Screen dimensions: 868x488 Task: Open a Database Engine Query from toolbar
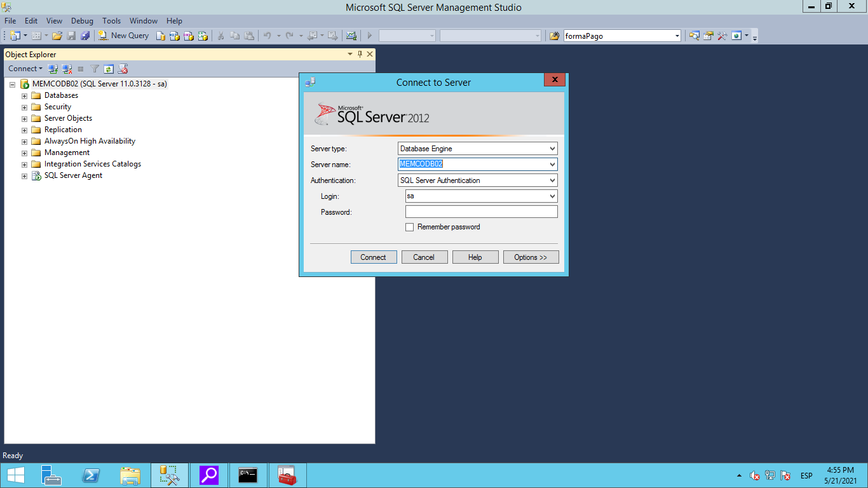click(161, 36)
